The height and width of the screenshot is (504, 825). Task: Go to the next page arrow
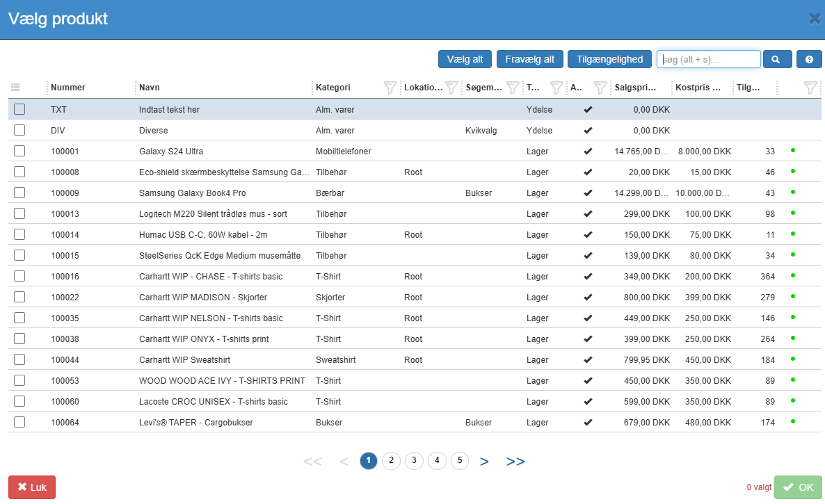point(484,461)
